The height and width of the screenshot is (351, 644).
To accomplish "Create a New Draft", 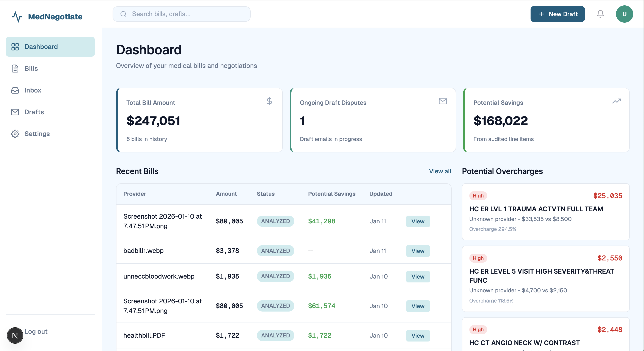I will pos(557,14).
